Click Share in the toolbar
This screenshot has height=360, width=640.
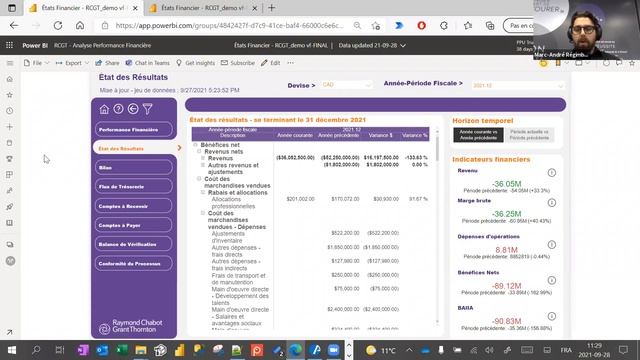point(107,63)
